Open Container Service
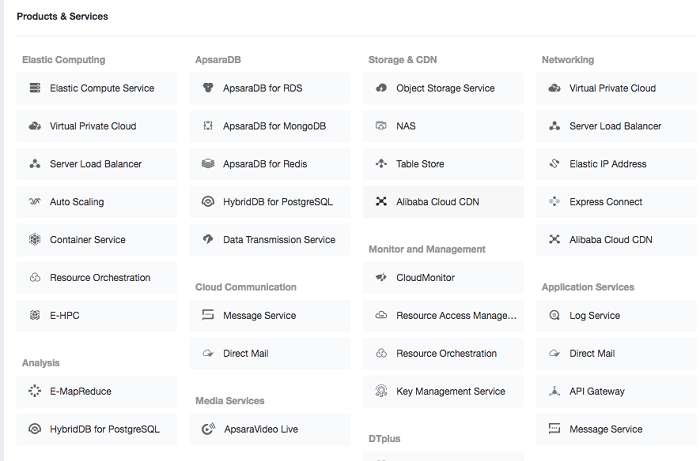Image resolution: width=700 pixels, height=461 pixels. (97, 240)
